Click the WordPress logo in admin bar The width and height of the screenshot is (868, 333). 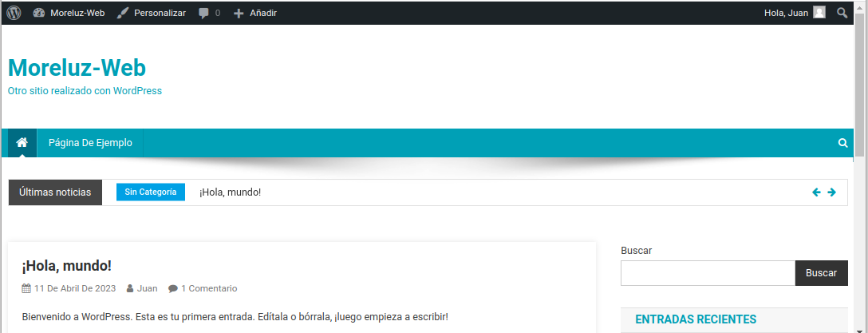[14, 13]
